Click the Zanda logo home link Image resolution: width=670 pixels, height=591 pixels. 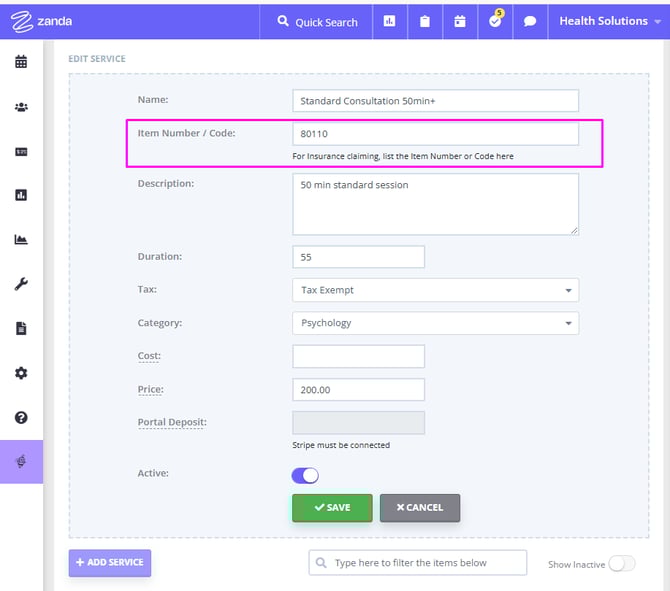[x=41, y=21]
